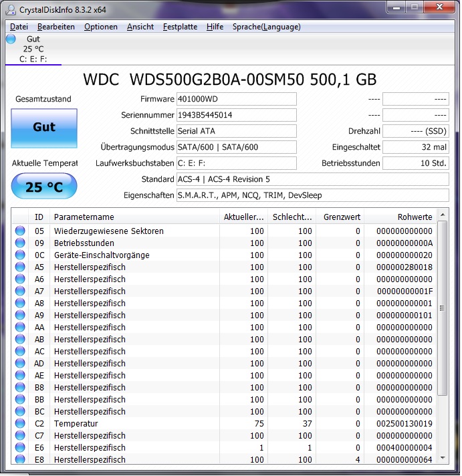Click raw value 000400000004
Viewport: 462px width, 476px height.
pyautogui.click(x=405, y=448)
